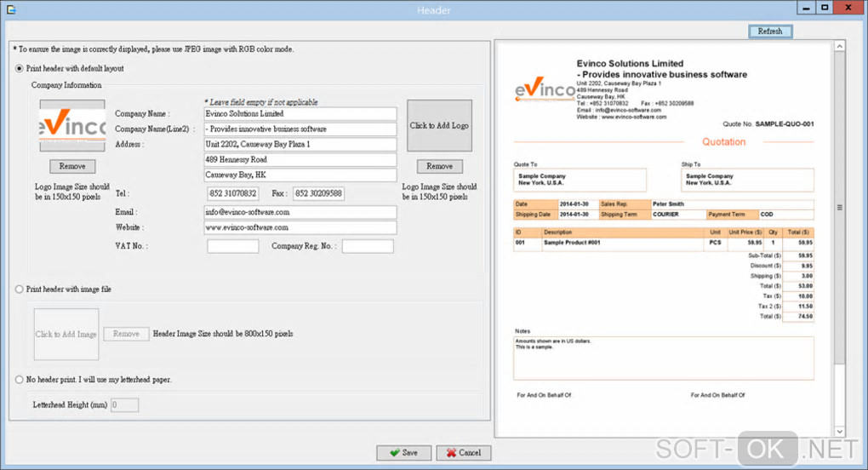This screenshot has height=470, width=868.
Task: Click the Letterhead Height (mm) field
Action: point(124,405)
